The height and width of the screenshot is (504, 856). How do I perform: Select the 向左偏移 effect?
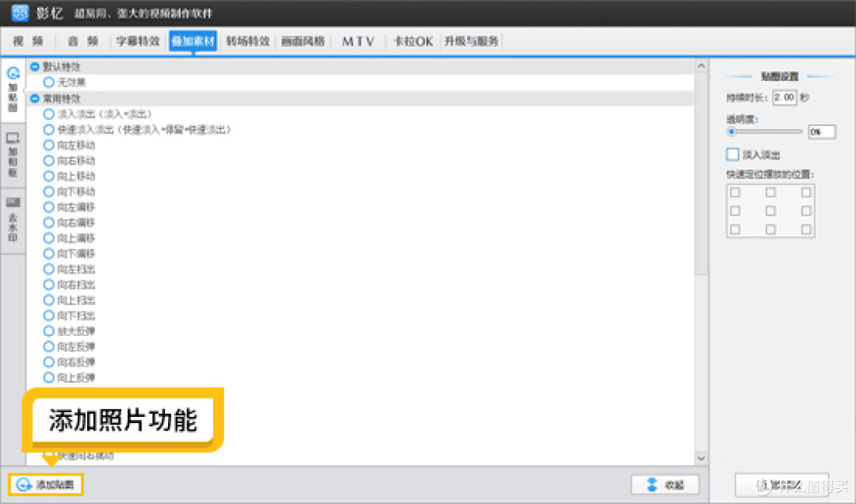(48, 207)
